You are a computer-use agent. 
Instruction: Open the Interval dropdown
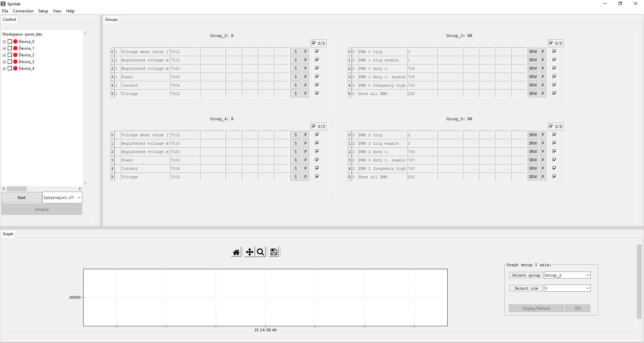pos(79,198)
